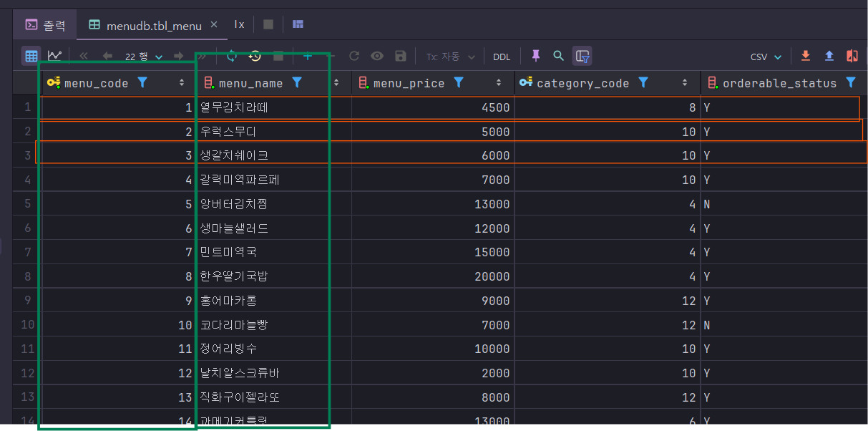Viewport: 868px width, 431px height.
Task: Select the cell 갈릭미역파르페
Action: (x=274, y=180)
